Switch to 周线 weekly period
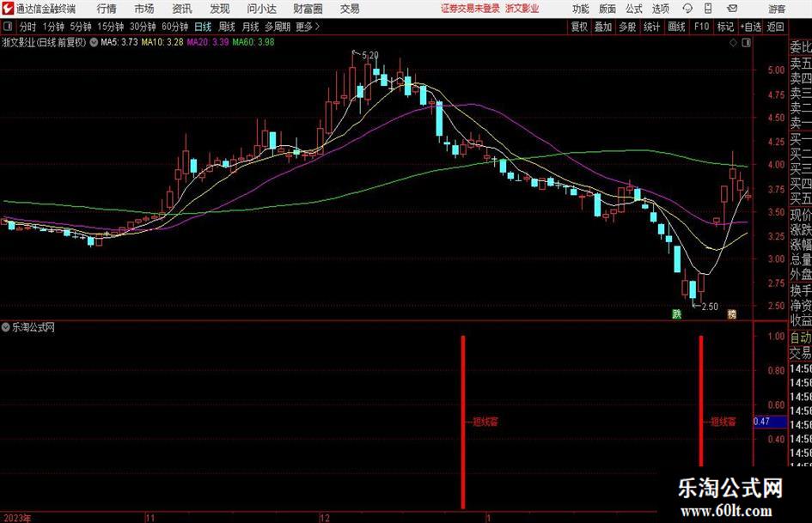The width and height of the screenshot is (812, 523). pyautogui.click(x=227, y=27)
